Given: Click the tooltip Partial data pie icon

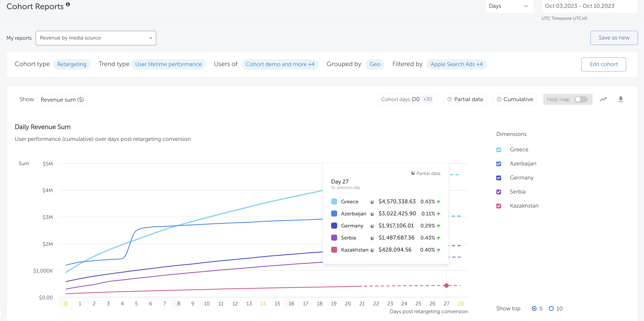Looking at the screenshot, I should tap(413, 173).
